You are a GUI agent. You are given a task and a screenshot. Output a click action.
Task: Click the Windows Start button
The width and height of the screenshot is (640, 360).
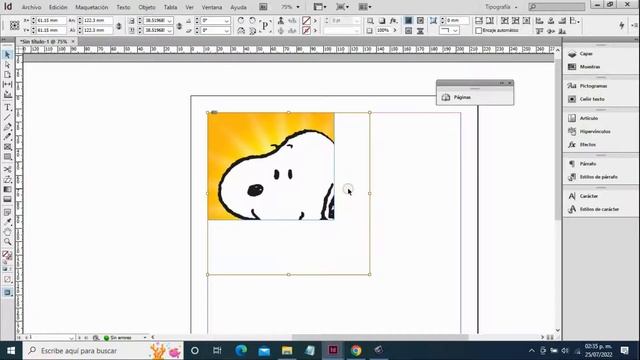coord(11,351)
